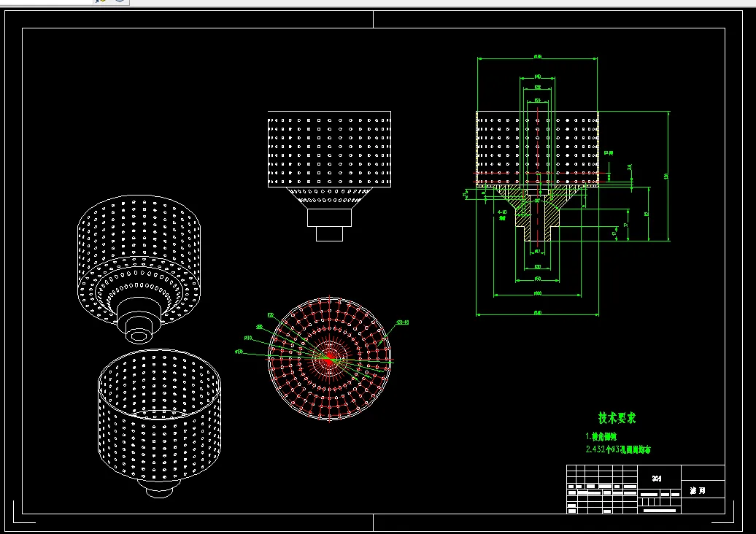Image resolution: width=756 pixels, height=534 pixels.
Task: Select note line 2.432个φ3孔圆周均布
Action: point(618,449)
